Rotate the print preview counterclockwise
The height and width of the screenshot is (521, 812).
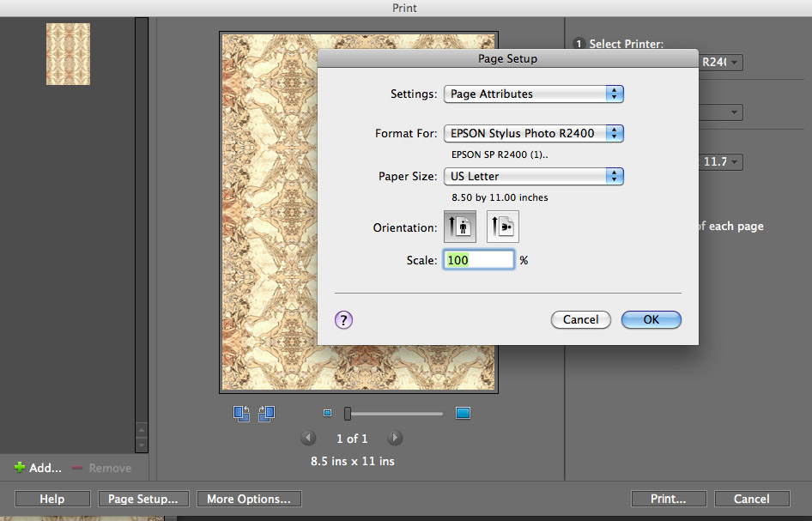coord(241,413)
